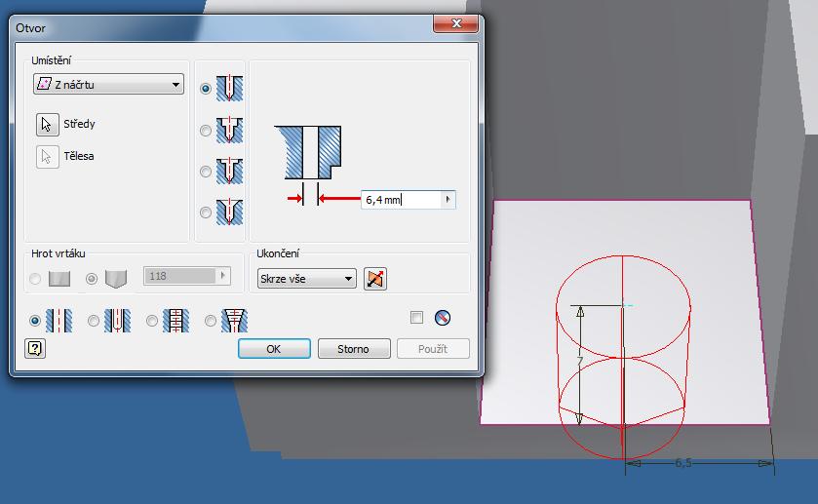The height and width of the screenshot is (504, 818).
Task: Click the taper tapped hole icon
Action: pos(234,321)
